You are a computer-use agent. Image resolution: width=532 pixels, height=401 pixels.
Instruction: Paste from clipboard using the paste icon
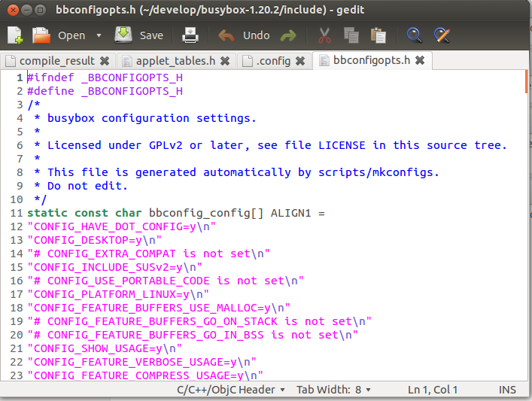[x=378, y=35]
